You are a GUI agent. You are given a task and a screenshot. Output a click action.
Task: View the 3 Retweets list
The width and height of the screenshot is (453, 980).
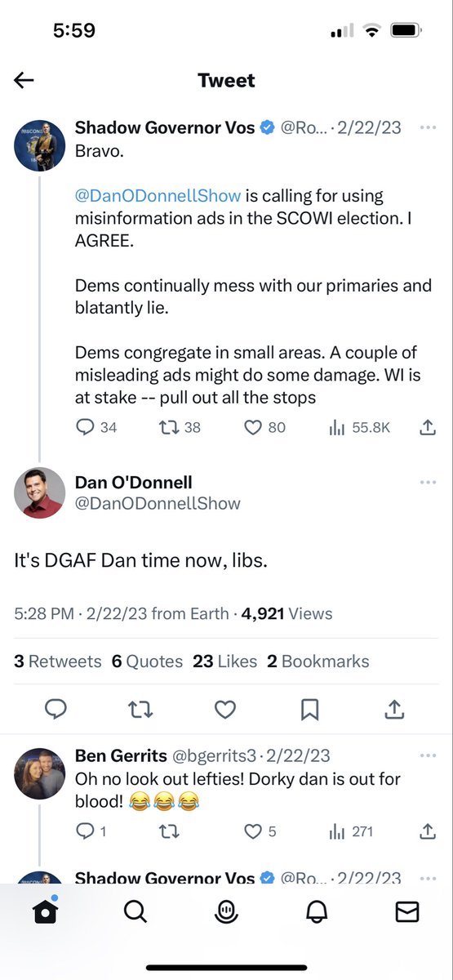coord(58,661)
